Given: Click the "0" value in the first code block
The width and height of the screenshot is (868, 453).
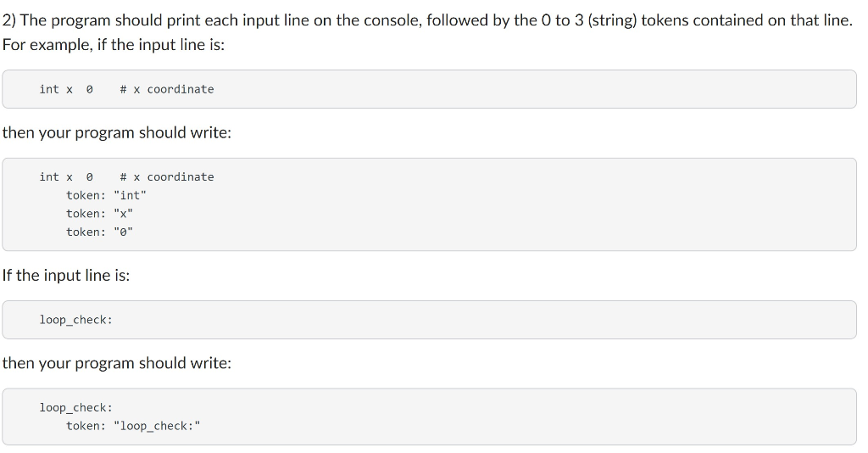Looking at the screenshot, I should (x=90, y=89).
